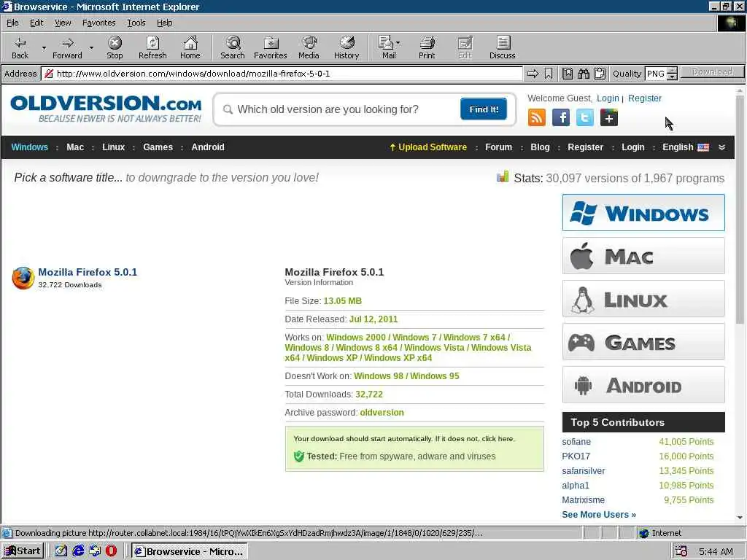Open the large Android category banner
Screen dimensions: 747x560
coord(643,385)
